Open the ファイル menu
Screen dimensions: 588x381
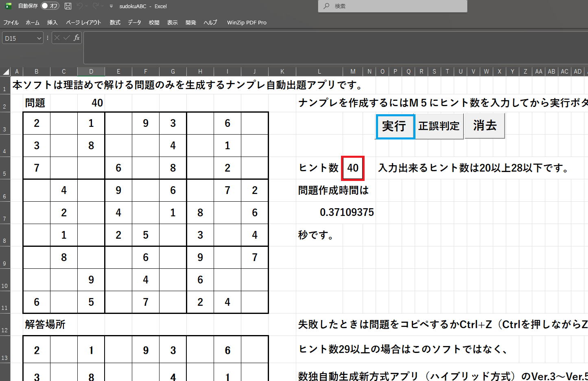pyautogui.click(x=11, y=22)
